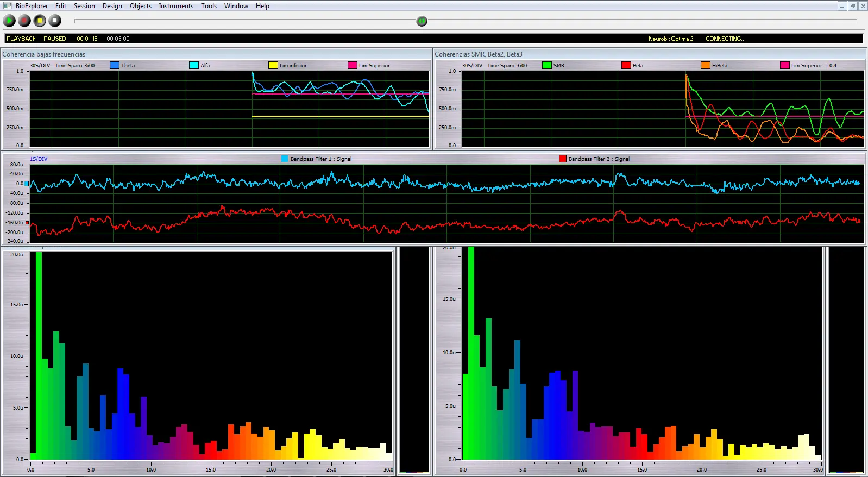Image resolution: width=868 pixels, height=477 pixels.
Task: Open the Help menu
Action: click(x=262, y=6)
